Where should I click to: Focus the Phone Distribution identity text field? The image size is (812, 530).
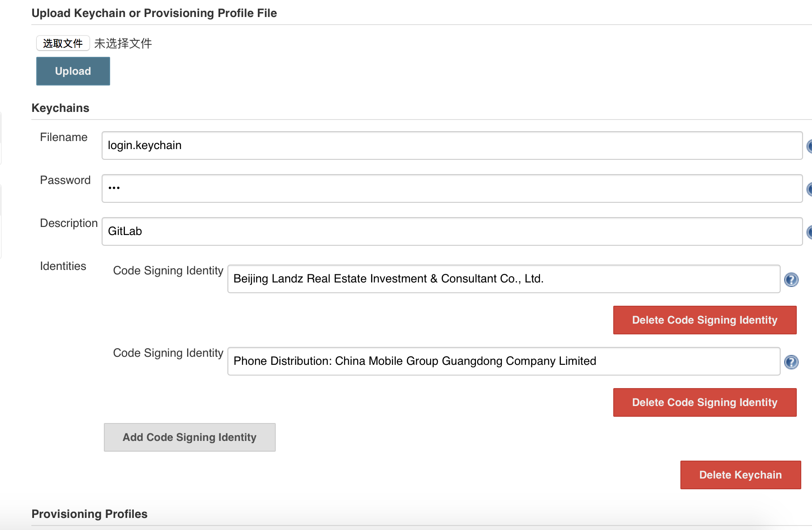504,361
